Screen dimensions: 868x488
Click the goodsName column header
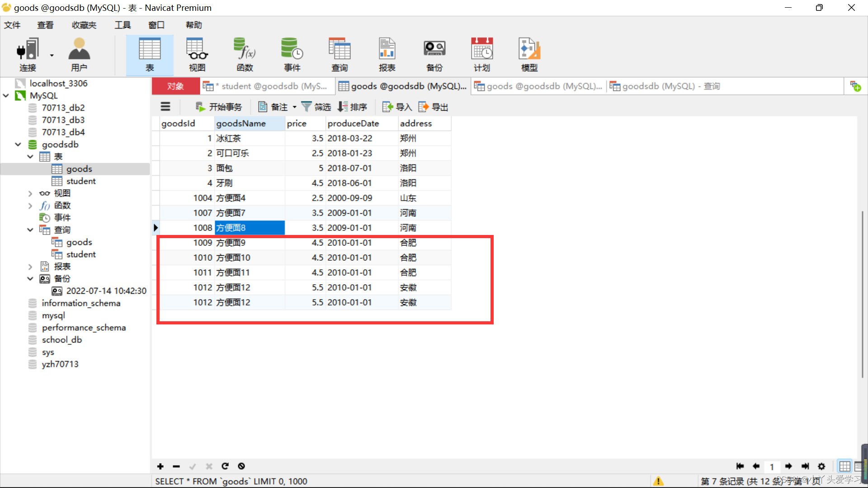250,123
